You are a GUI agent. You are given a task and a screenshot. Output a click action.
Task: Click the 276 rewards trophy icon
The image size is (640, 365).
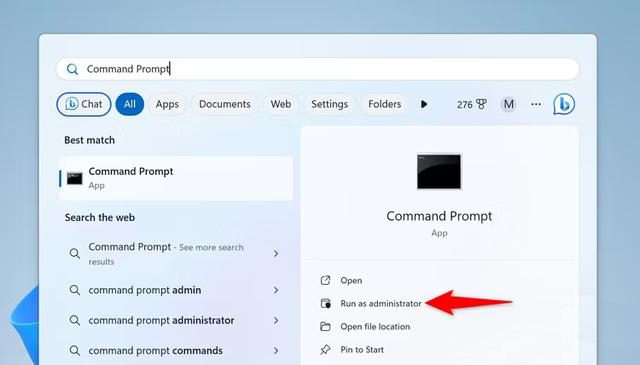click(x=482, y=105)
